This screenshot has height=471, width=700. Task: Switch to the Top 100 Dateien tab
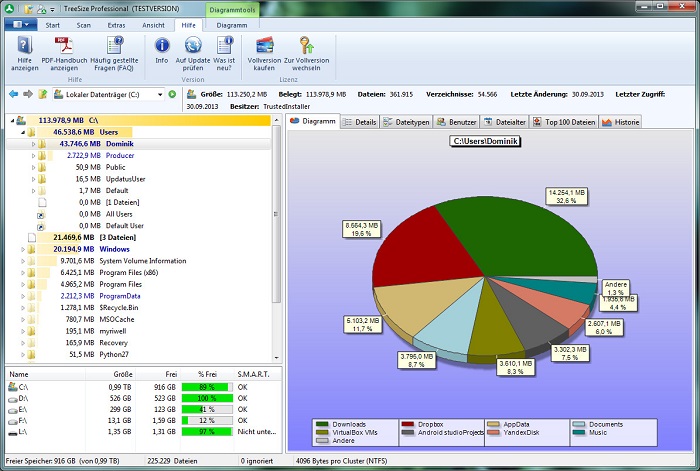564,122
